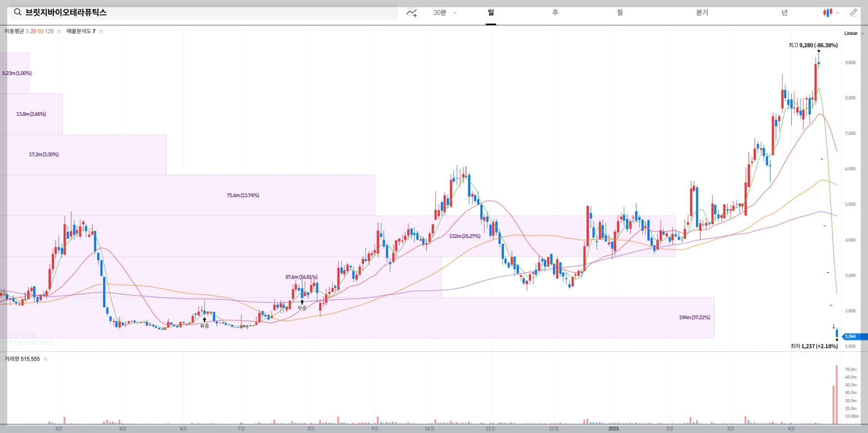Click the 87.6m (16.81%) volume profile label
Viewport: 868px width, 433px height.
pyautogui.click(x=301, y=277)
